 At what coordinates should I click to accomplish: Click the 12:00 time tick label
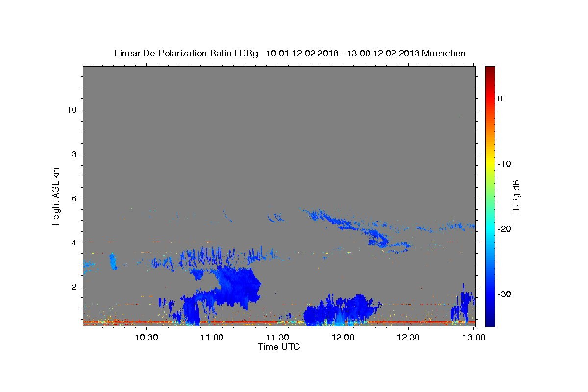(343, 338)
